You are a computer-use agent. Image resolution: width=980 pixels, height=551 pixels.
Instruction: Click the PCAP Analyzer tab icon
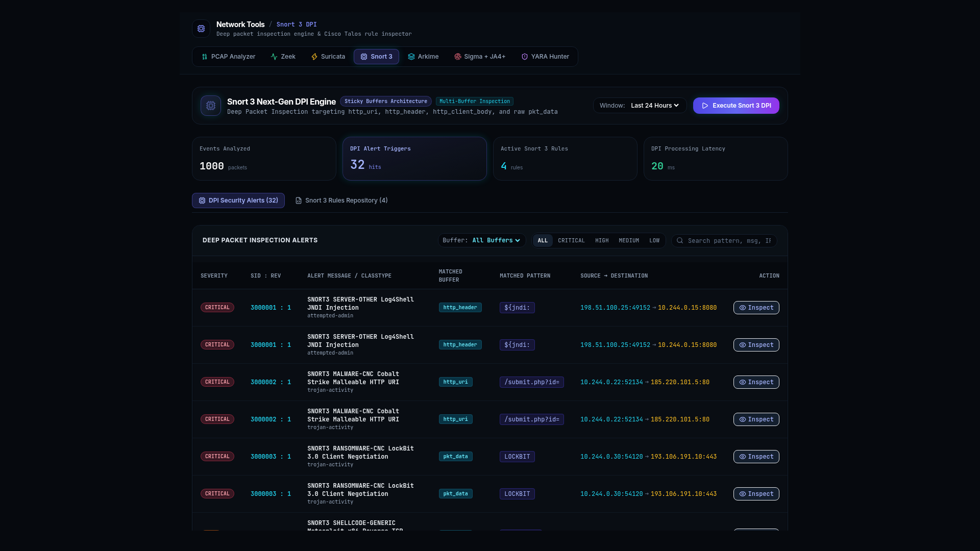[205, 57]
